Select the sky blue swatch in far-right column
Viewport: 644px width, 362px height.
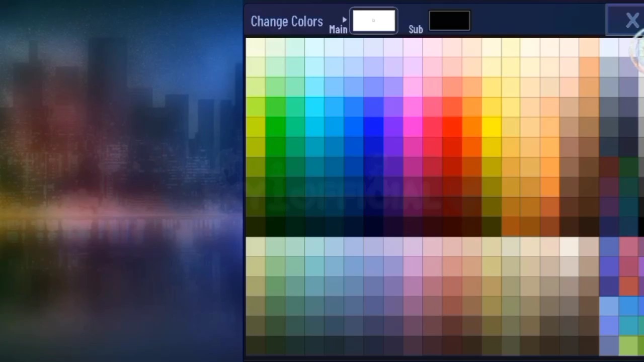tap(628, 306)
